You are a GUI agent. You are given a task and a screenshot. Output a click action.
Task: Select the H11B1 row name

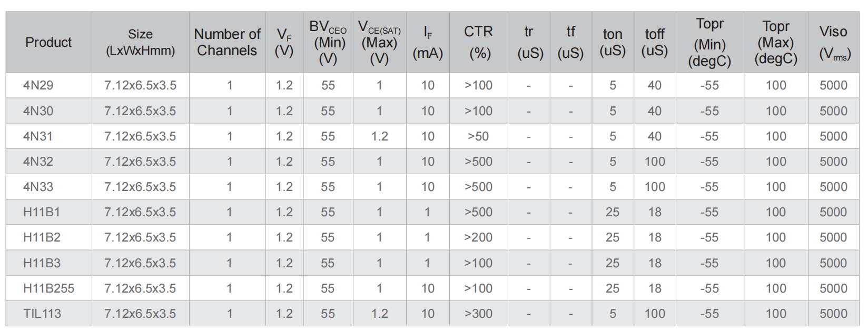tap(42, 212)
